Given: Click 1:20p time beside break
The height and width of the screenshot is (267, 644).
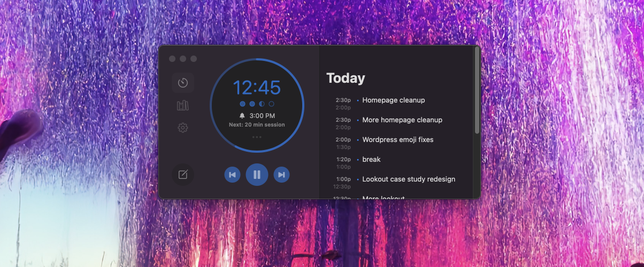Looking at the screenshot, I should click(343, 159).
